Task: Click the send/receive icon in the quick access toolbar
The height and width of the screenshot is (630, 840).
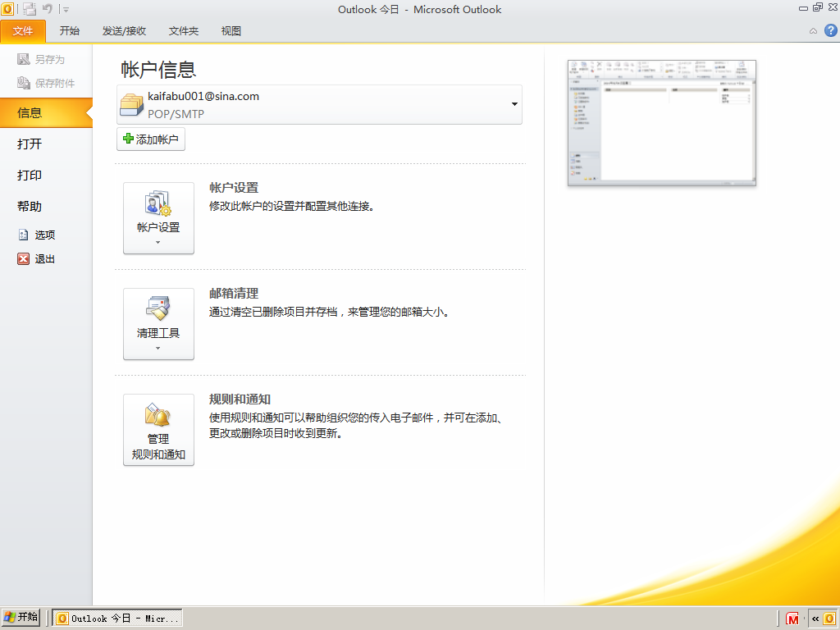Action: click(30, 8)
